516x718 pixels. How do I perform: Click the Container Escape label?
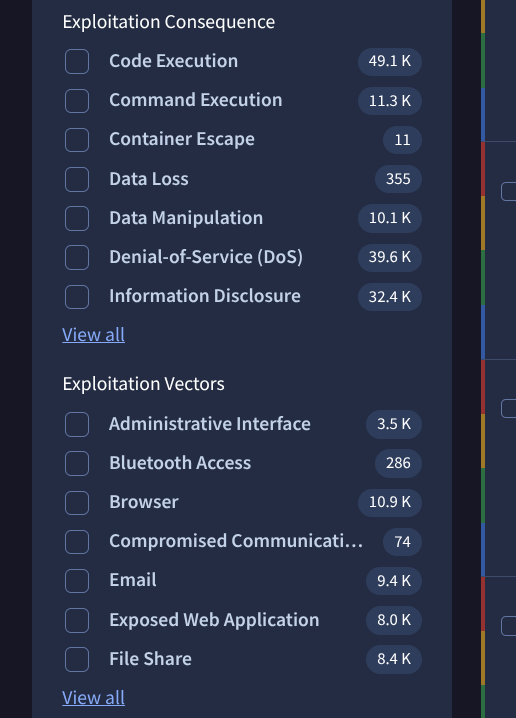coord(182,140)
